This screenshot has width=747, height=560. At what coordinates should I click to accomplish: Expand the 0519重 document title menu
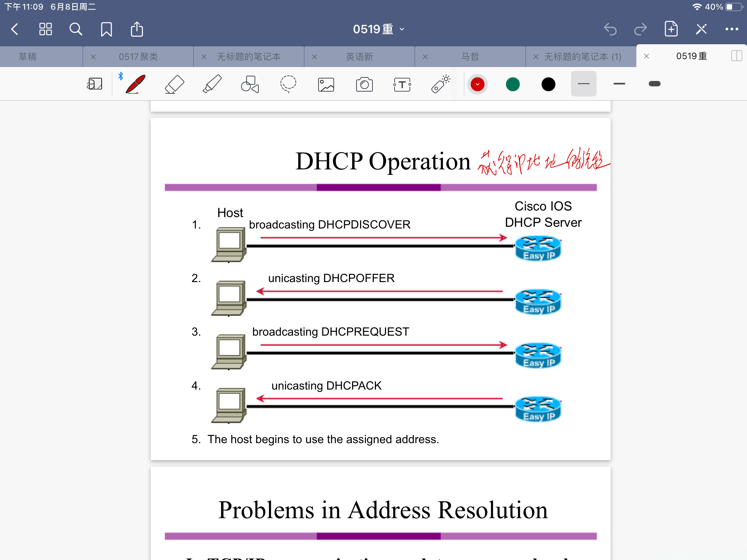tap(378, 29)
